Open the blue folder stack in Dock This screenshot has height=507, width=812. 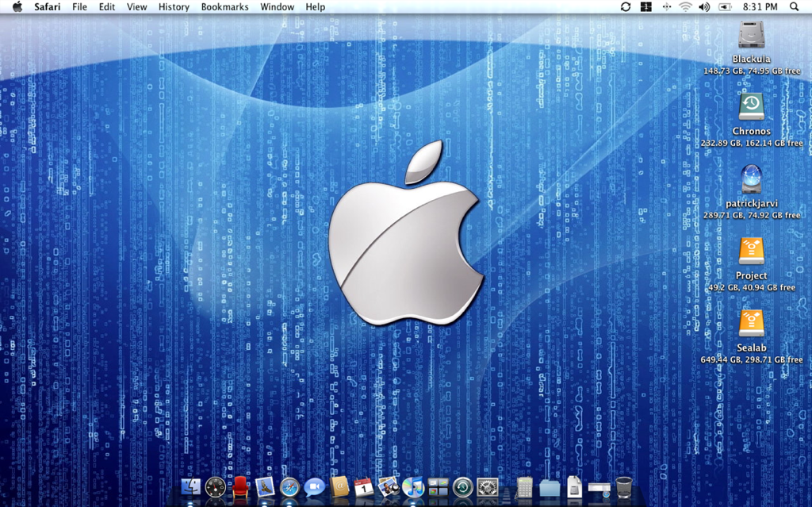pyautogui.click(x=550, y=488)
